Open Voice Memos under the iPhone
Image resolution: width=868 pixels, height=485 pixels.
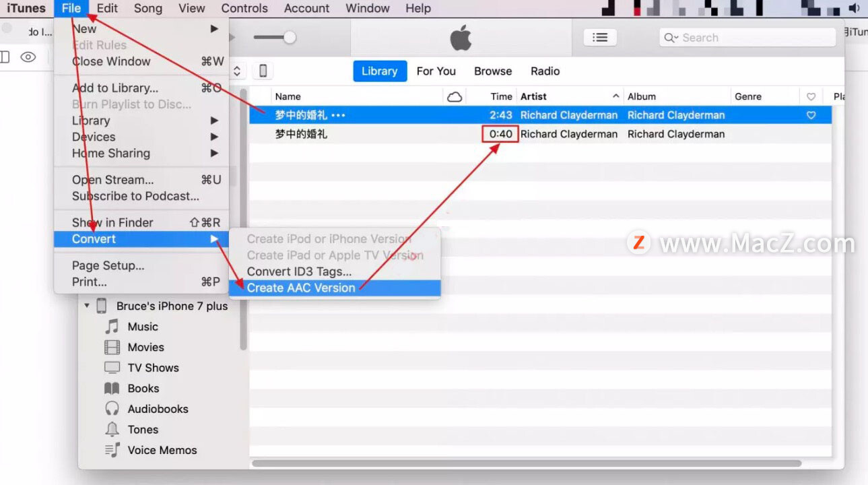pos(162,450)
